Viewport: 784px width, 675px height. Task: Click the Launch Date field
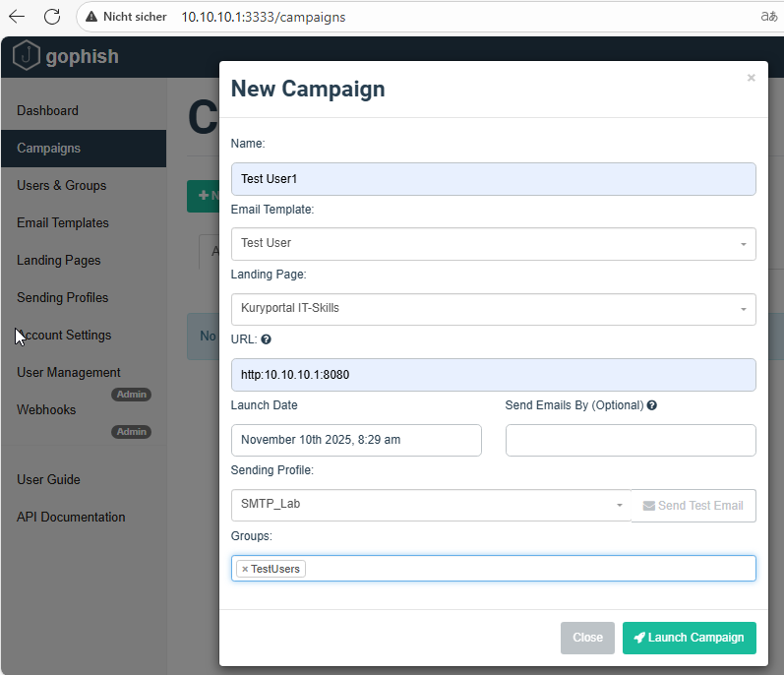pos(356,440)
